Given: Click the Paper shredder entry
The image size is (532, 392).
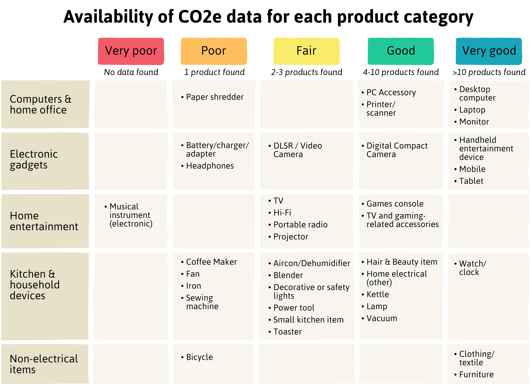Looking at the screenshot, I should [x=215, y=97].
